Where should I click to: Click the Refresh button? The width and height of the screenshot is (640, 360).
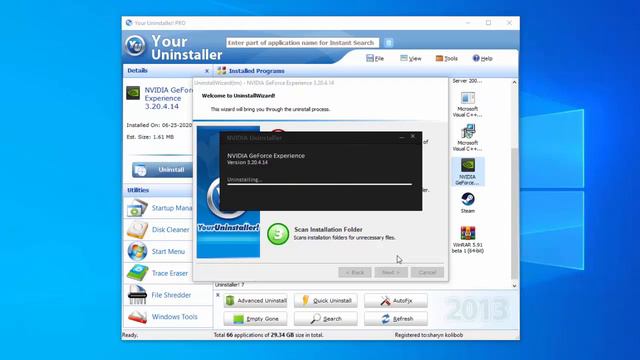[396, 319]
